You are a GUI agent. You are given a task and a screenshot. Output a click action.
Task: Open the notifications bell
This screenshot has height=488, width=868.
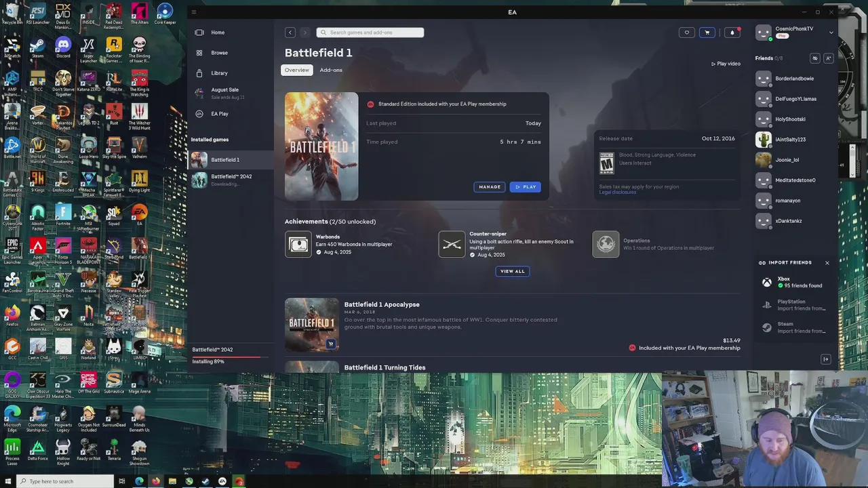tap(732, 33)
